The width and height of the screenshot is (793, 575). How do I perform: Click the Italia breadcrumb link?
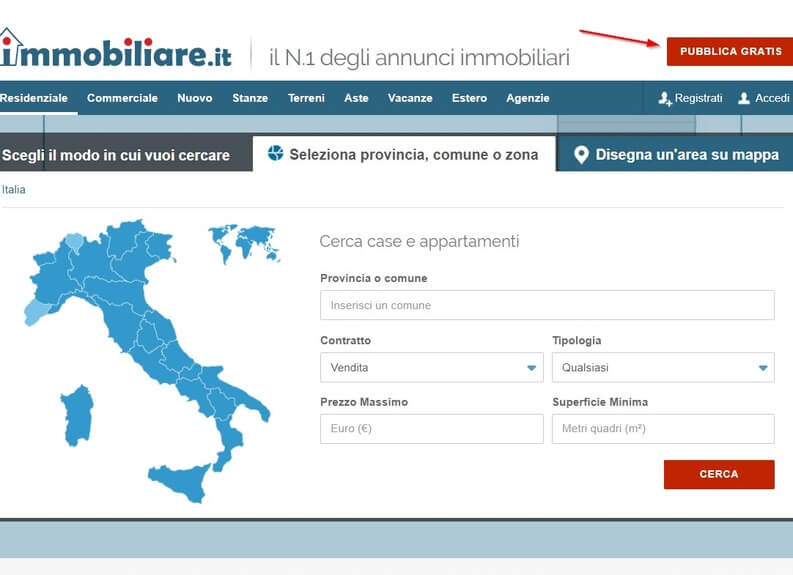[x=13, y=190]
